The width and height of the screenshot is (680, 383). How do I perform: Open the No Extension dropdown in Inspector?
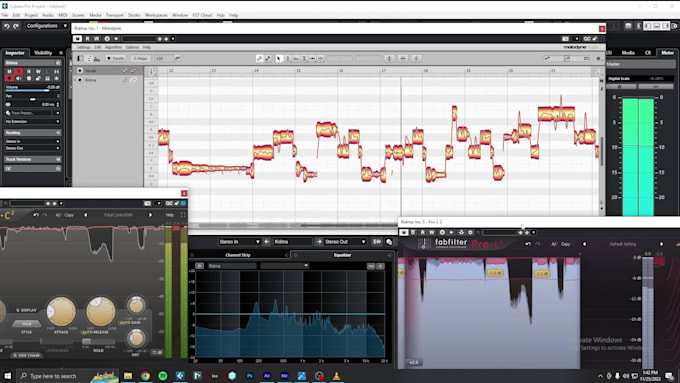[33, 121]
